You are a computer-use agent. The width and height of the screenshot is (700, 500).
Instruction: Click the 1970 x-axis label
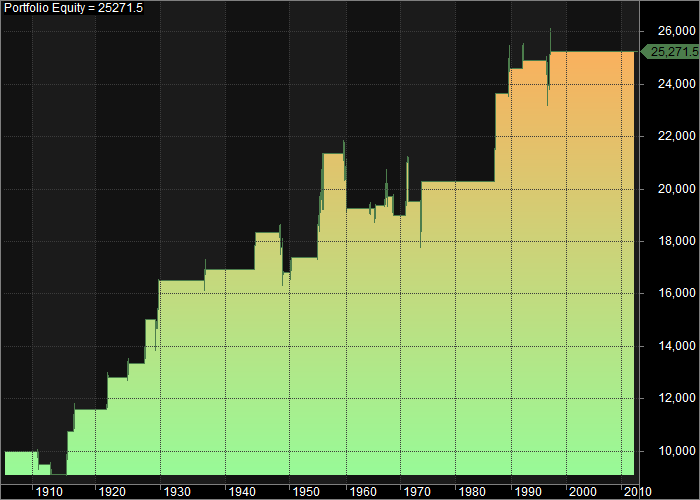(x=417, y=492)
